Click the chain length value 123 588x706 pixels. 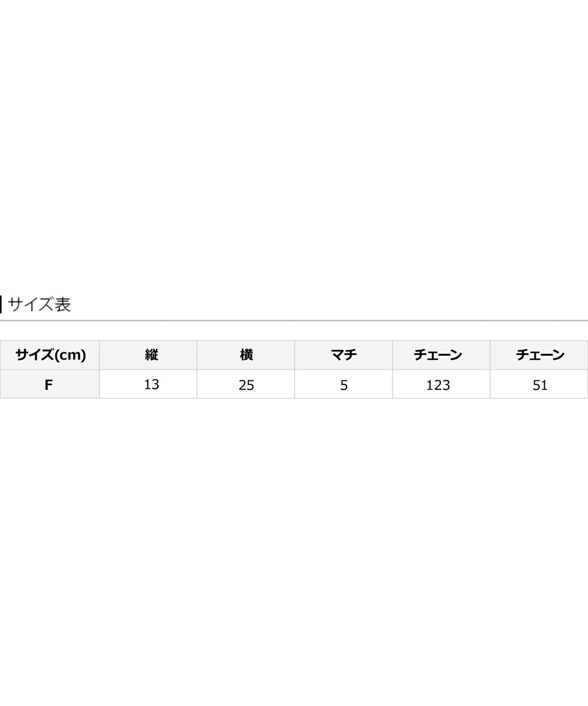[x=438, y=385]
